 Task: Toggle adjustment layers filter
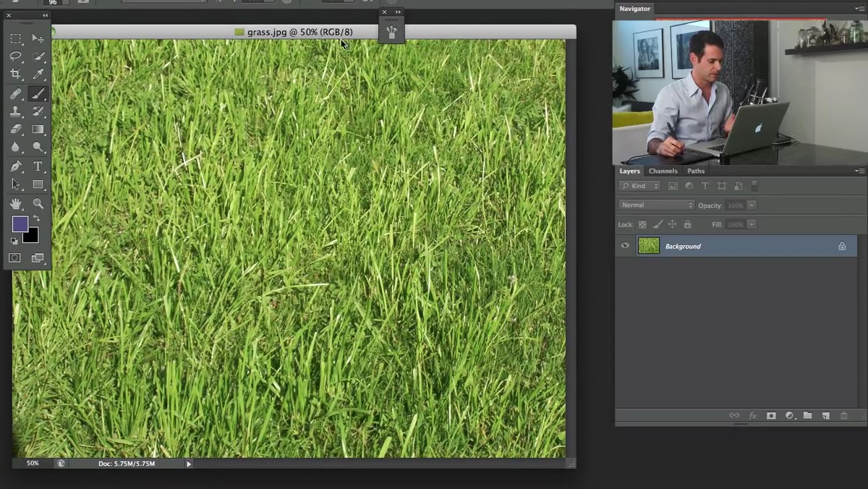pyautogui.click(x=689, y=186)
